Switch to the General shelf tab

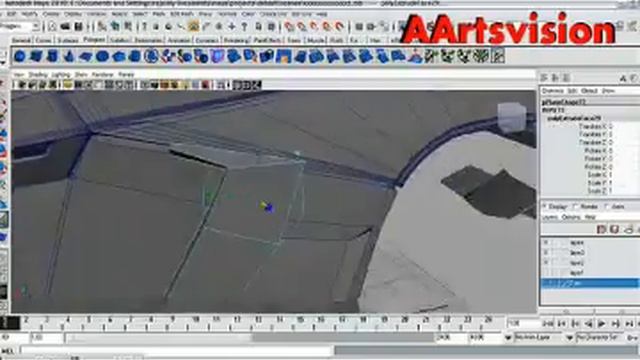[21, 40]
